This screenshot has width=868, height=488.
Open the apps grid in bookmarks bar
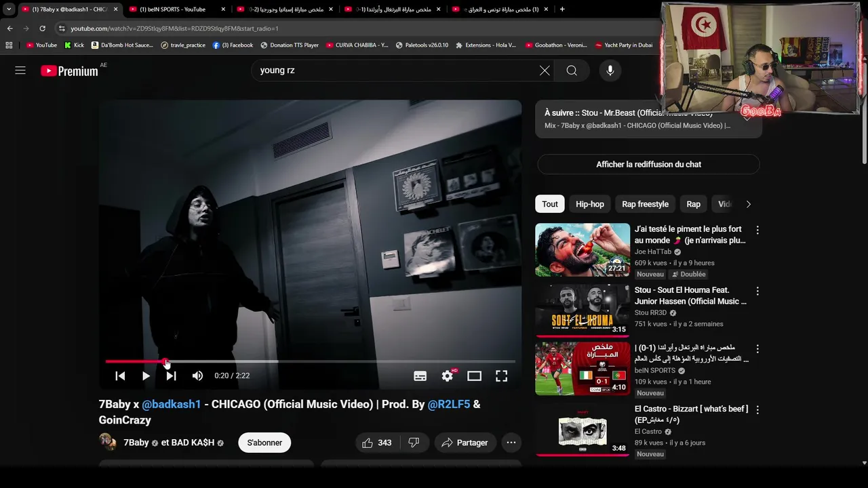[9, 45]
